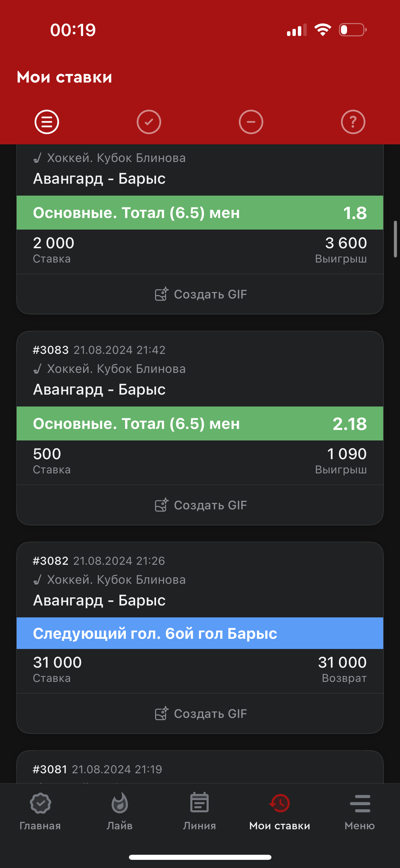This screenshot has height=868, width=400.
Task: Open bet #3082 header
Action: click(99, 561)
